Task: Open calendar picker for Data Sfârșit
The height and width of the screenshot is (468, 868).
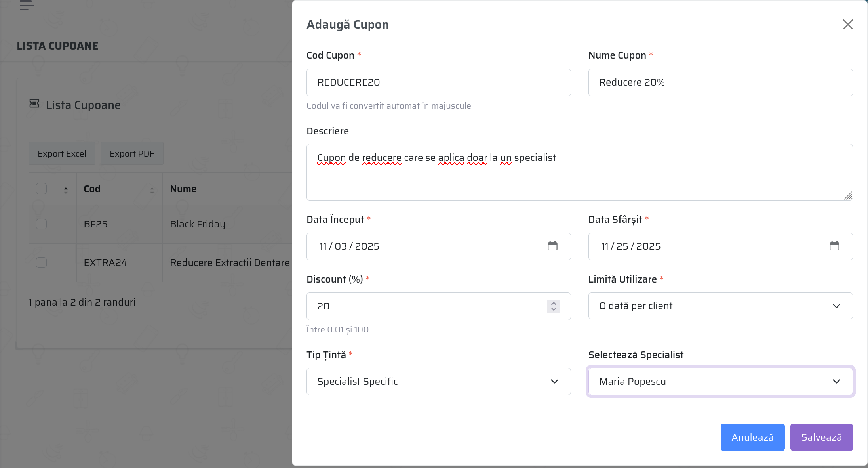Action: click(x=834, y=246)
